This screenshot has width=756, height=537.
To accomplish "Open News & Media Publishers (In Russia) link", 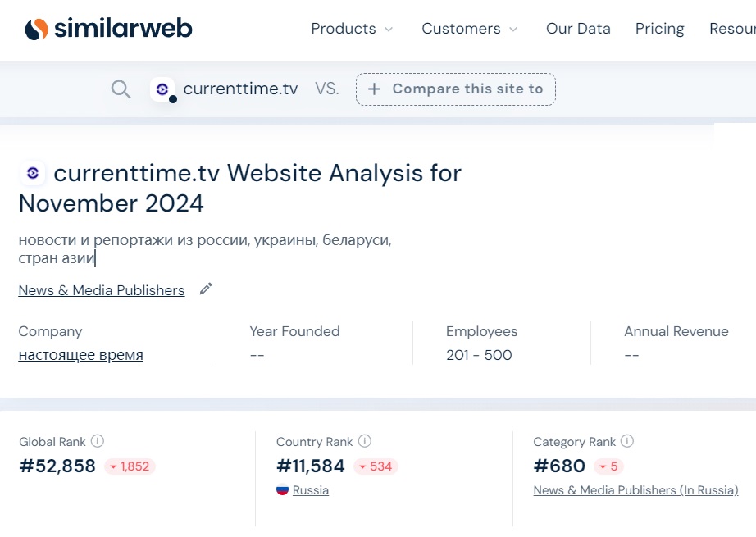I will (x=635, y=490).
